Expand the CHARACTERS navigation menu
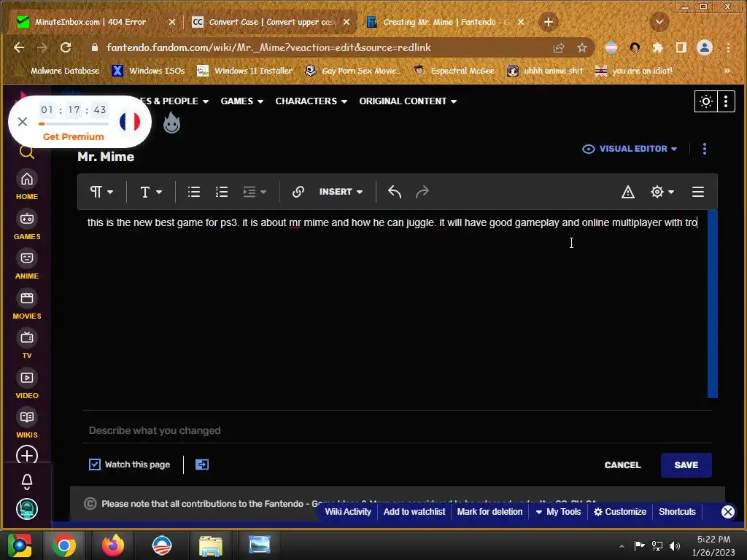Viewport: 747px width, 560px height. click(311, 101)
